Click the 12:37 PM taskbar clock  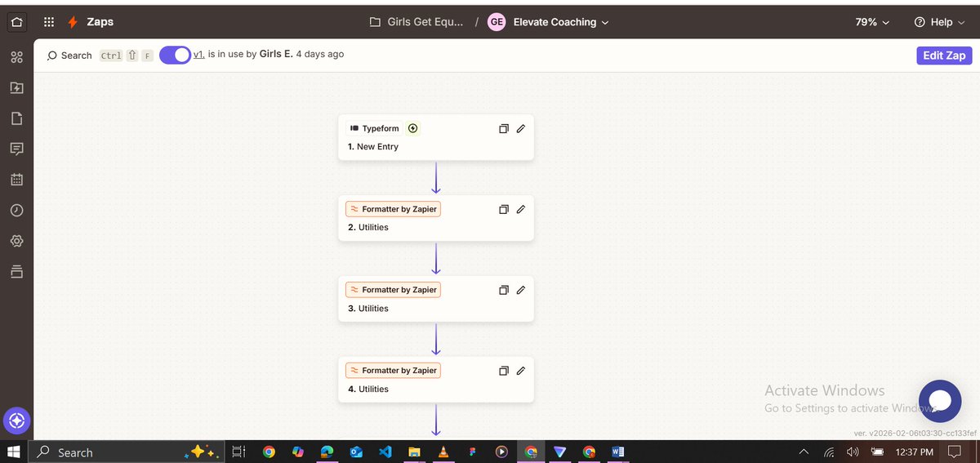pos(914,452)
